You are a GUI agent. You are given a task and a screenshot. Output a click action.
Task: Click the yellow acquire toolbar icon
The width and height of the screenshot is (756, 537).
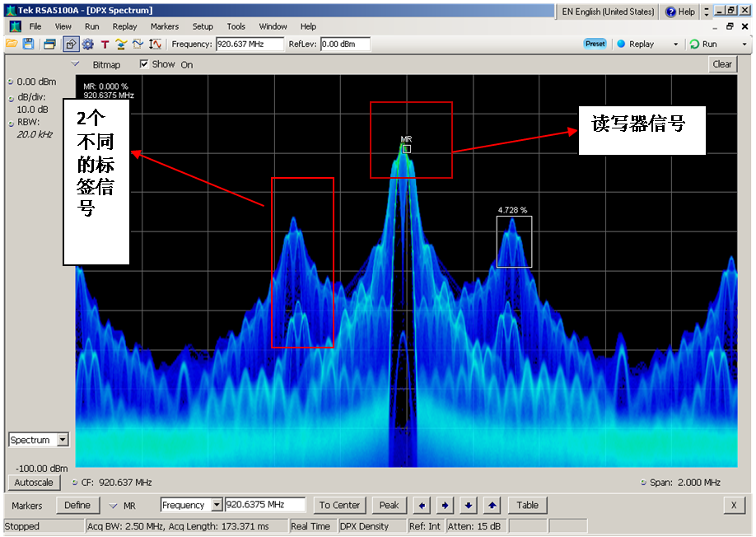pyautogui.click(x=121, y=44)
